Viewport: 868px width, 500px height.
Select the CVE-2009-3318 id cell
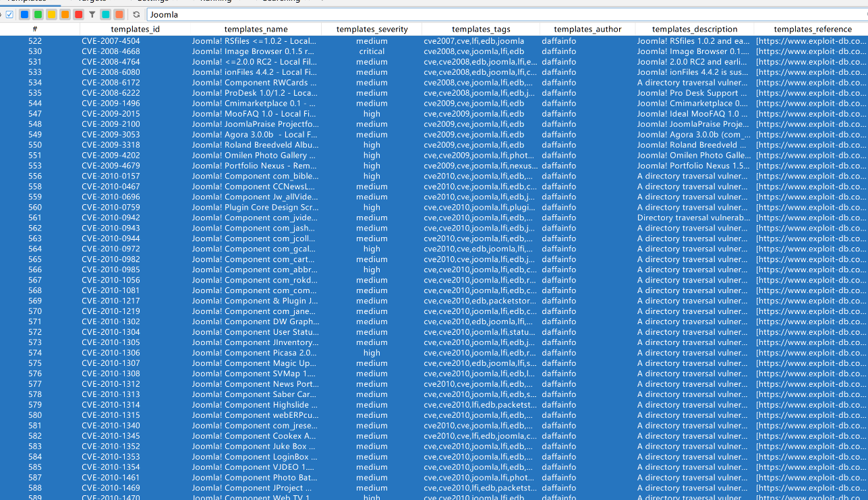[111, 145]
